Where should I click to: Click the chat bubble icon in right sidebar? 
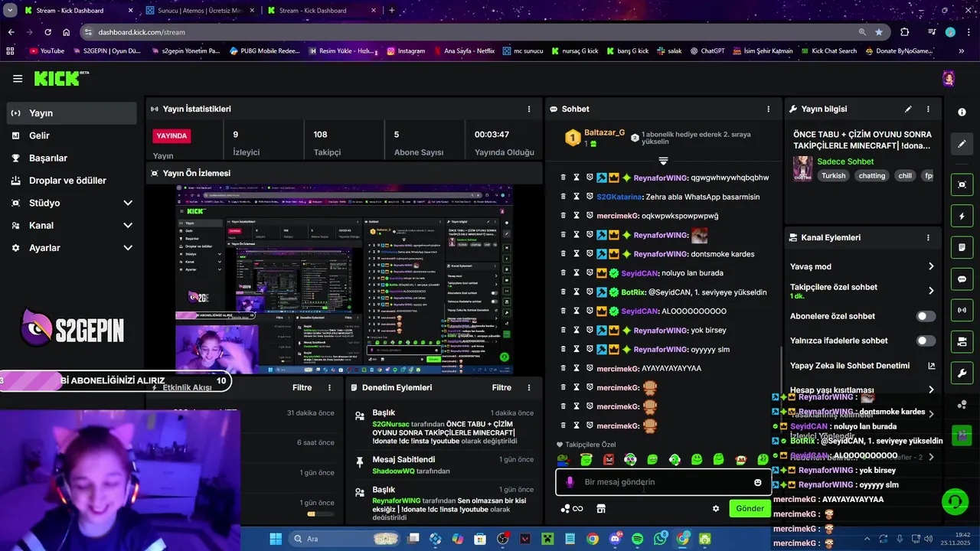(x=962, y=279)
